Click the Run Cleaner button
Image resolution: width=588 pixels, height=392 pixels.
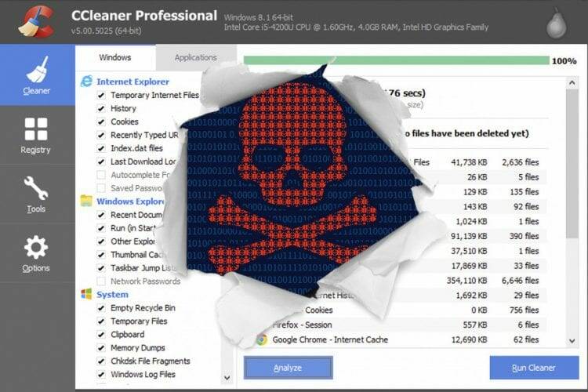pos(534,368)
